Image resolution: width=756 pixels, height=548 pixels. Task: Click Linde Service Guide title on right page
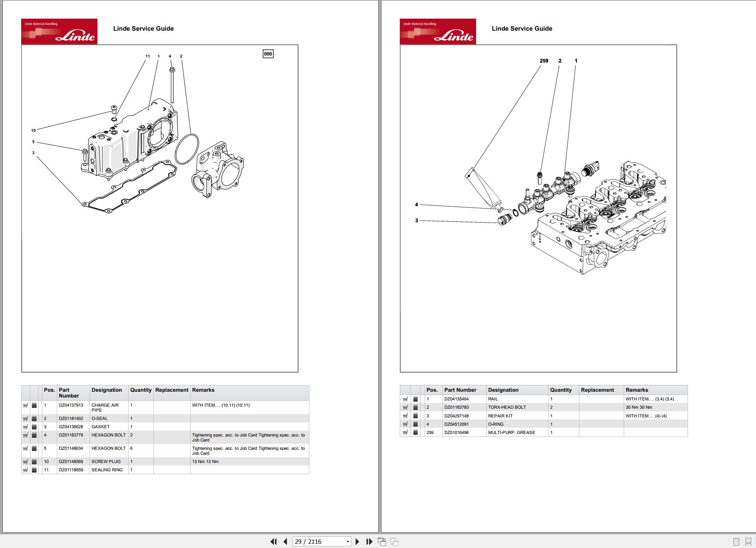coord(522,29)
